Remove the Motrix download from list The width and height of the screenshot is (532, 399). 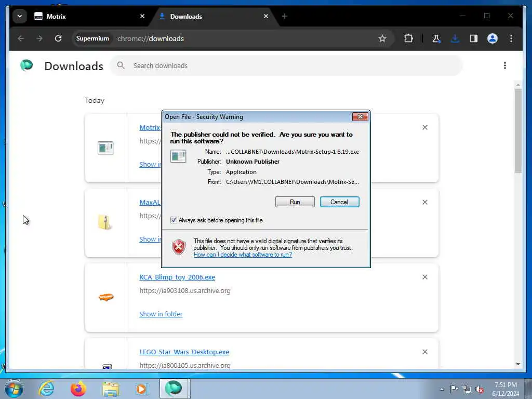[425, 127]
